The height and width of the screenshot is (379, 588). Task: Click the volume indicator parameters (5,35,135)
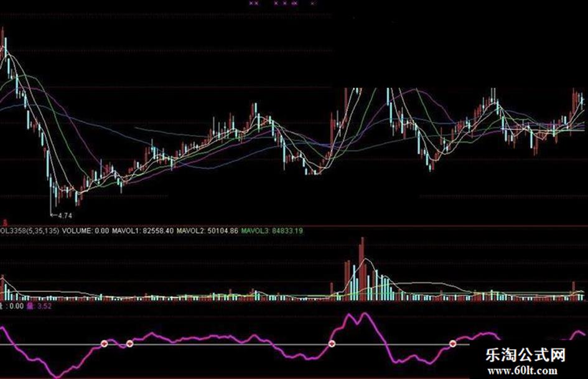click(x=43, y=231)
